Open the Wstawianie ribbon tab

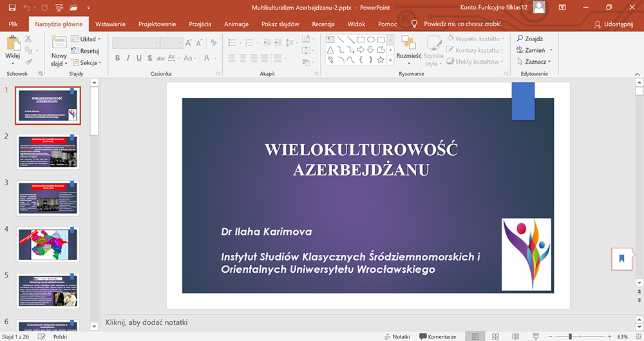pyautogui.click(x=110, y=24)
